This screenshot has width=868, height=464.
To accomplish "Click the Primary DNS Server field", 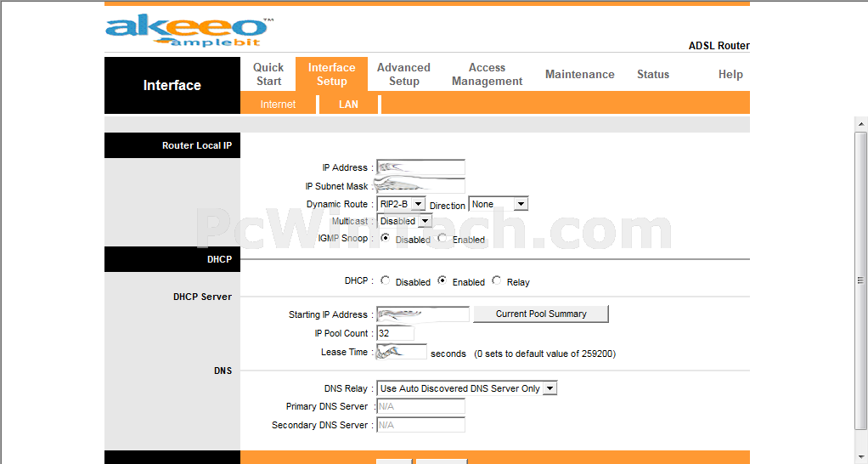I will coord(420,406).
